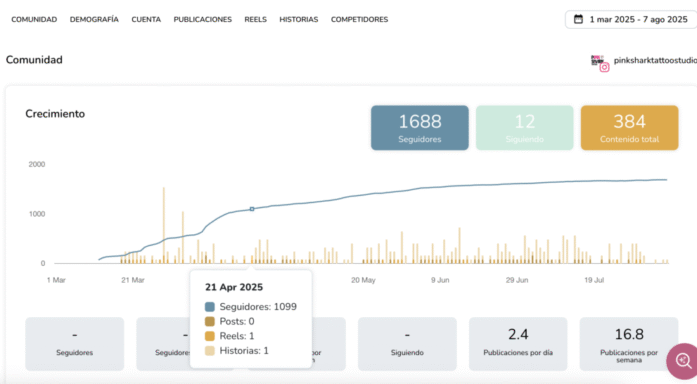Click the 2.4 Publicaciones por día card
This screenshot has width=697, height=384.
pyautogui.click(x=518, y=344)
